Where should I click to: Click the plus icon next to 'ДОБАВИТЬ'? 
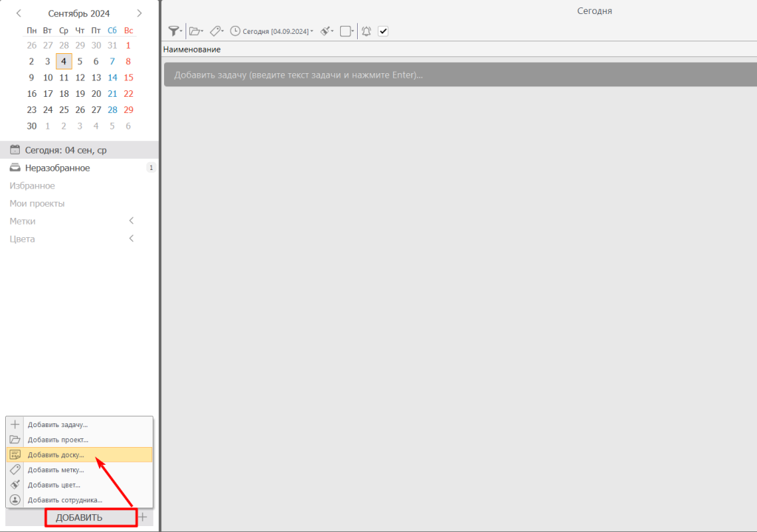coord(143,517)
